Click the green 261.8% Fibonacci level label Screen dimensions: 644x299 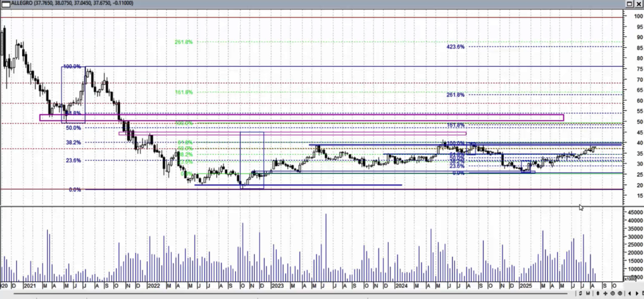coord(184,42)
